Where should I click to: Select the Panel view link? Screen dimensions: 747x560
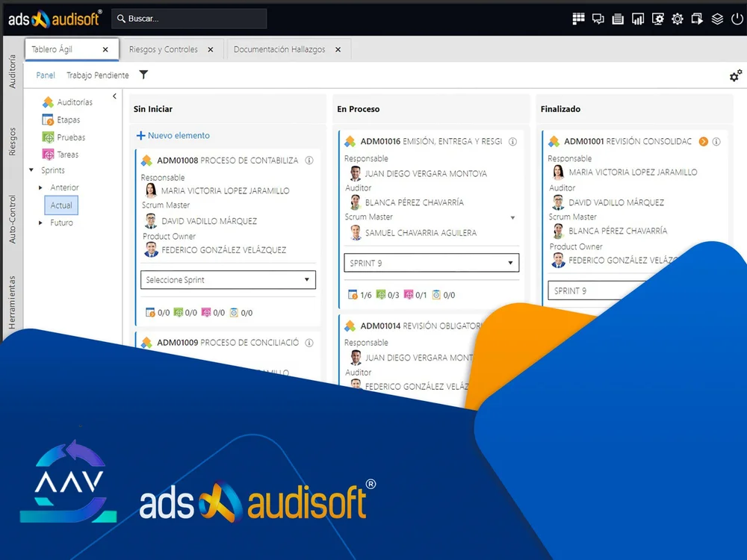tap(46, 75)
